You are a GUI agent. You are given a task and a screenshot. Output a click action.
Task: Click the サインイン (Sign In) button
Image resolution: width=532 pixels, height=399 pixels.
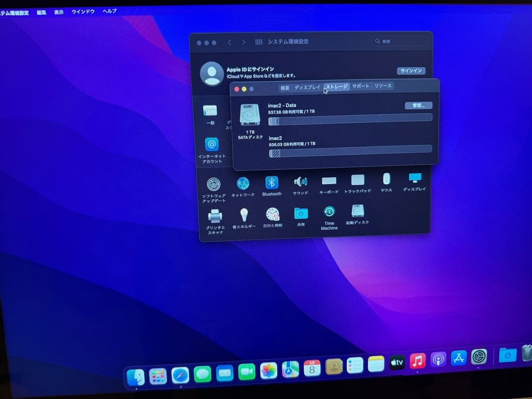pos(411,70)
